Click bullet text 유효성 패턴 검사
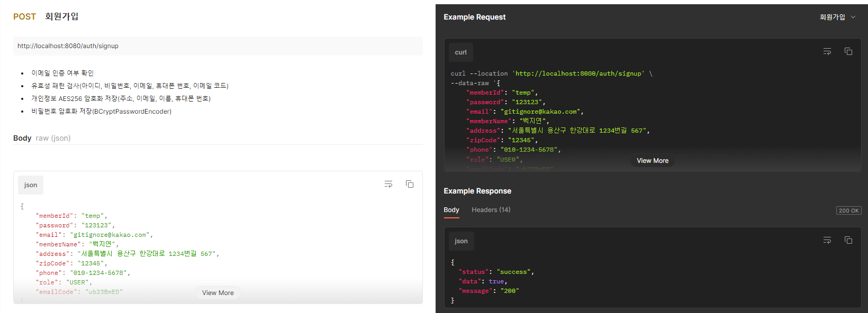Image resolution: width=868 pixels, height=313 pixels. [x=130, y=86]
